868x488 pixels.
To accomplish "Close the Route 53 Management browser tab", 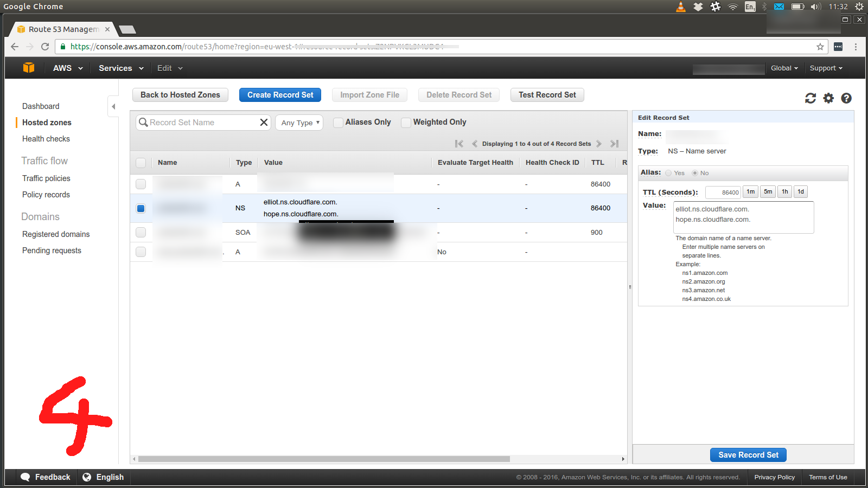I will (x=107, y=29).
